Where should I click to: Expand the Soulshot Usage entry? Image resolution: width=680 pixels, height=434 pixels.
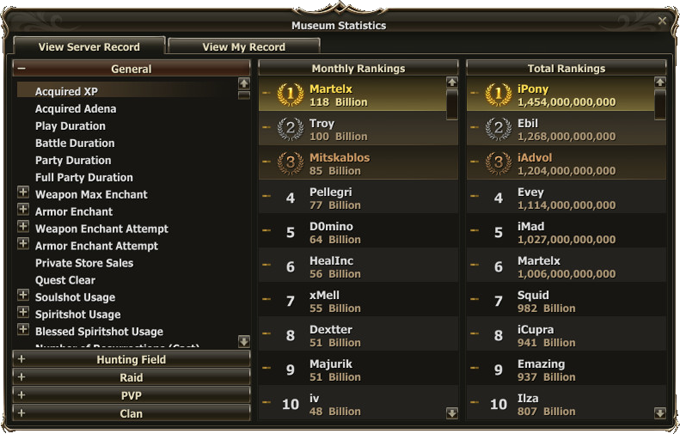point(23,296)
